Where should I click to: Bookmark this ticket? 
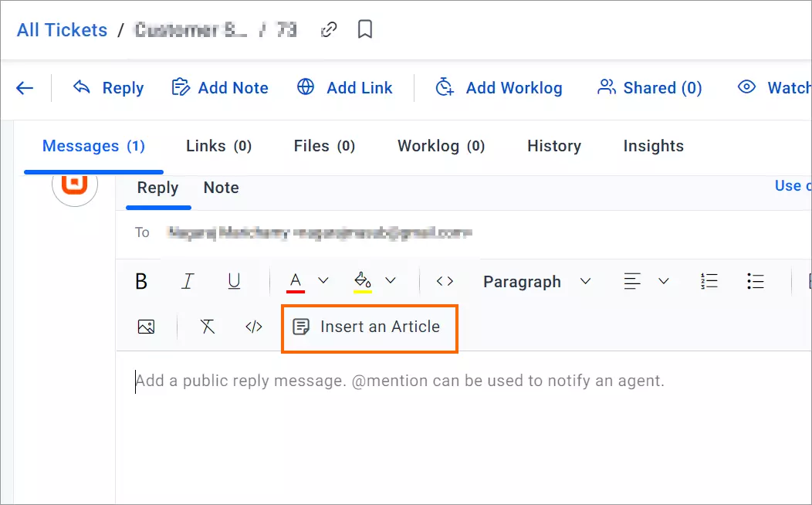(x=365, y=29)
